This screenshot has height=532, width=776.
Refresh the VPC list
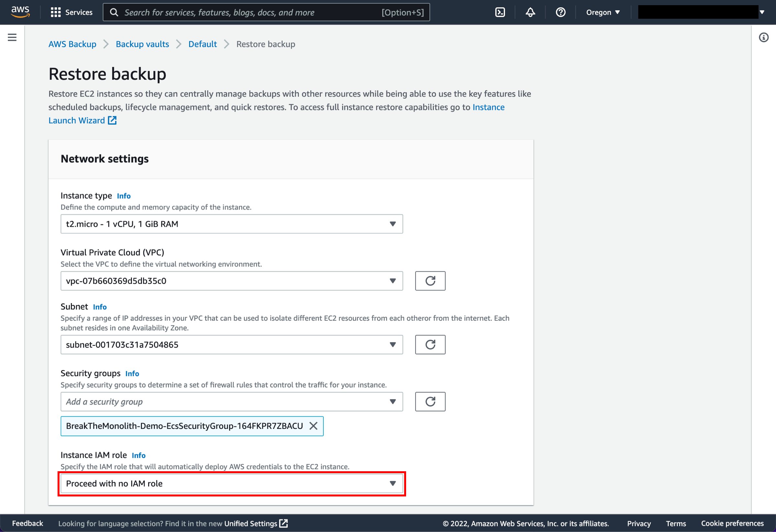pyautogui.click(x=430, y=281)
